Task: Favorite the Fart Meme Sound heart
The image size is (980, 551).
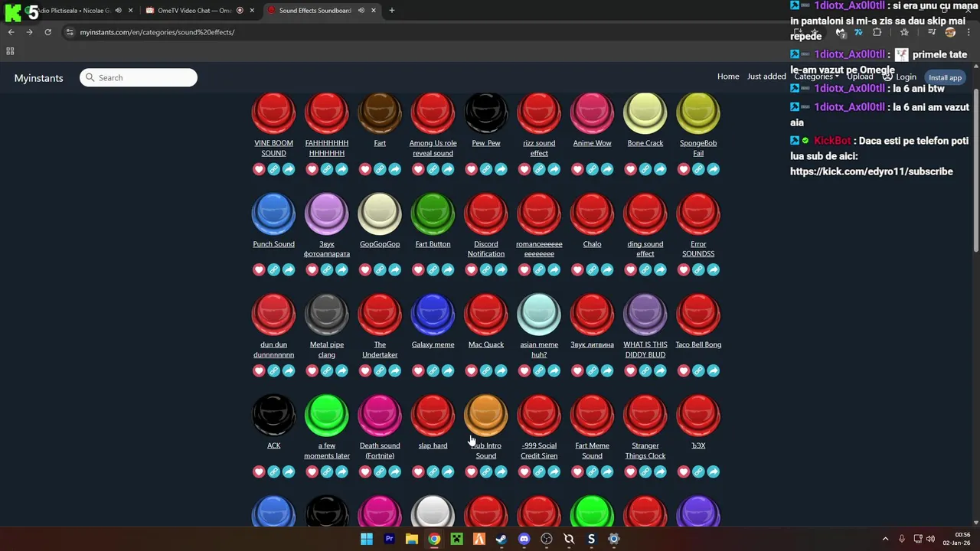Action: click(x=577, y=471)
